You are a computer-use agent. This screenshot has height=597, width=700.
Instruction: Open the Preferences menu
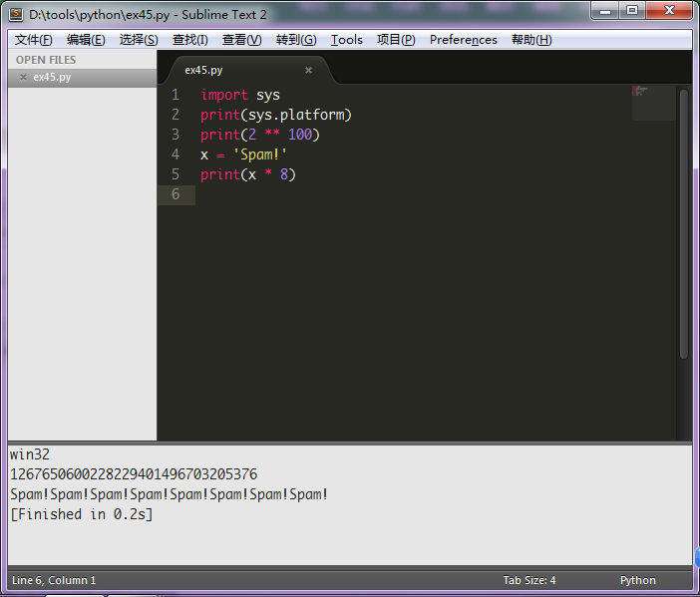click(x=463, y=40)
